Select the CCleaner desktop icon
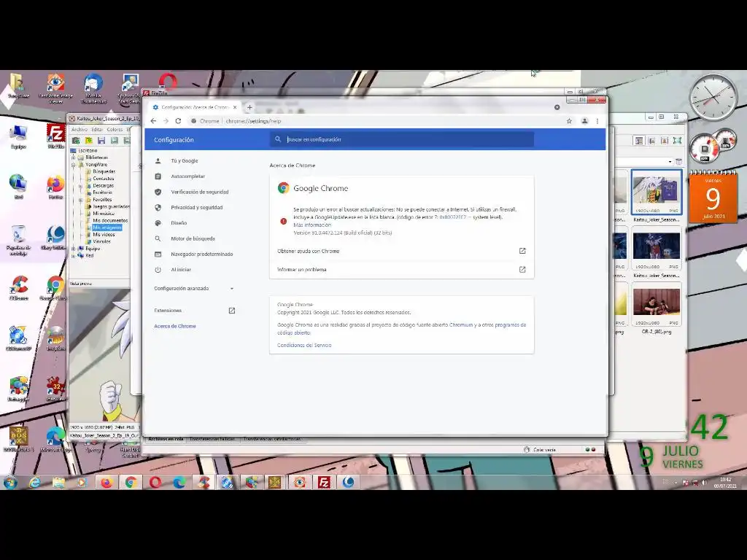The height and width of the screenshot is (560, 747). click(x=19, y=287)
